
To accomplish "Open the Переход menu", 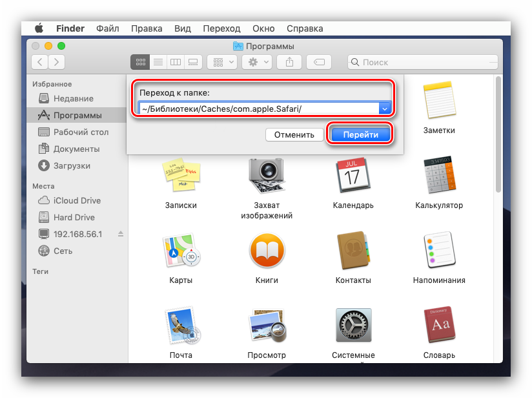I will [x=221, y=28].
